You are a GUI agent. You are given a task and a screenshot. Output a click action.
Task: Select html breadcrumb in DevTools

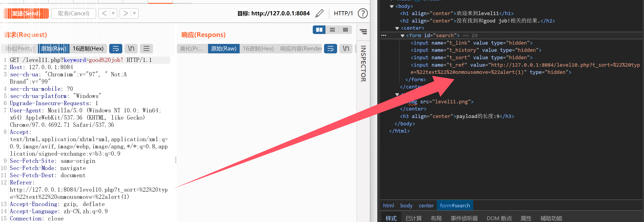point(389,206)
